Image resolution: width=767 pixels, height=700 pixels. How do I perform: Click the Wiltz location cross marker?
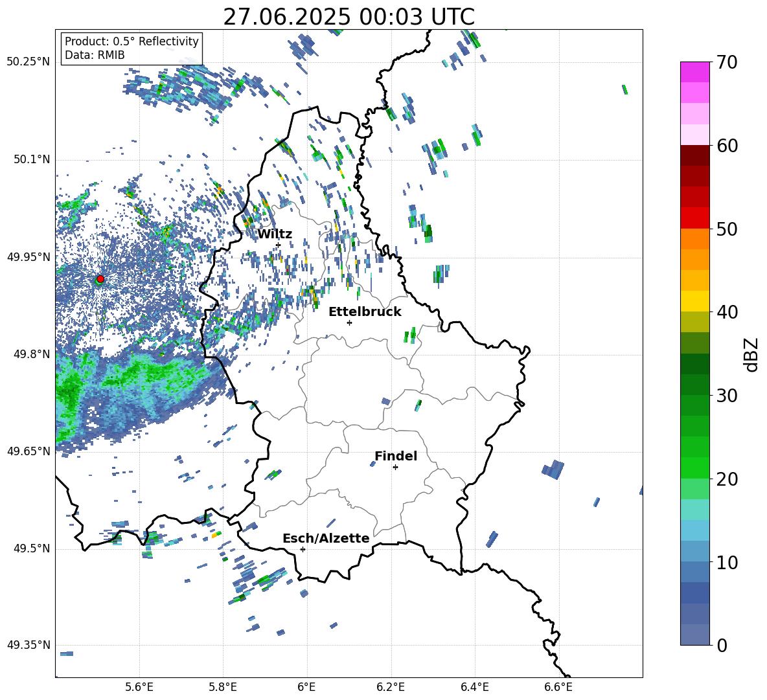279,245
